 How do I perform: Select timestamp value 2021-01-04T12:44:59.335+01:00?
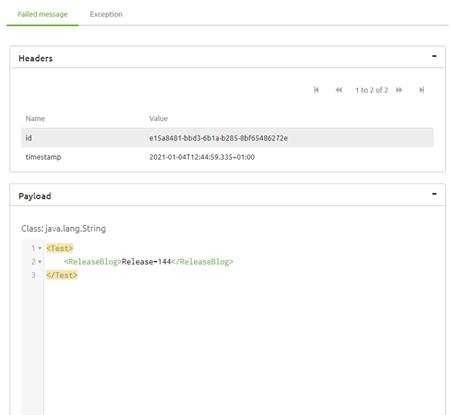tap(202, 157)
